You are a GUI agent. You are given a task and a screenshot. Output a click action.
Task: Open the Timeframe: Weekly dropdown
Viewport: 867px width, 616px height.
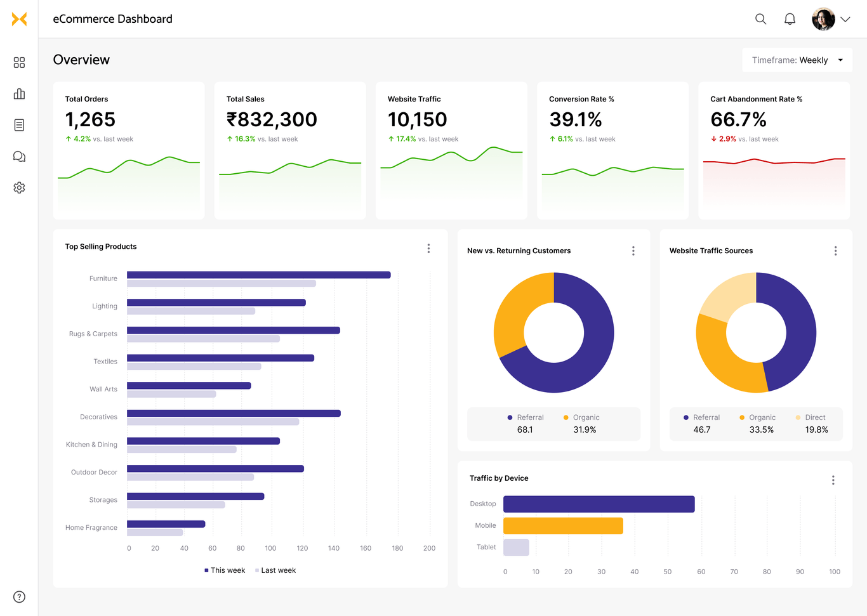pos(797,60)
